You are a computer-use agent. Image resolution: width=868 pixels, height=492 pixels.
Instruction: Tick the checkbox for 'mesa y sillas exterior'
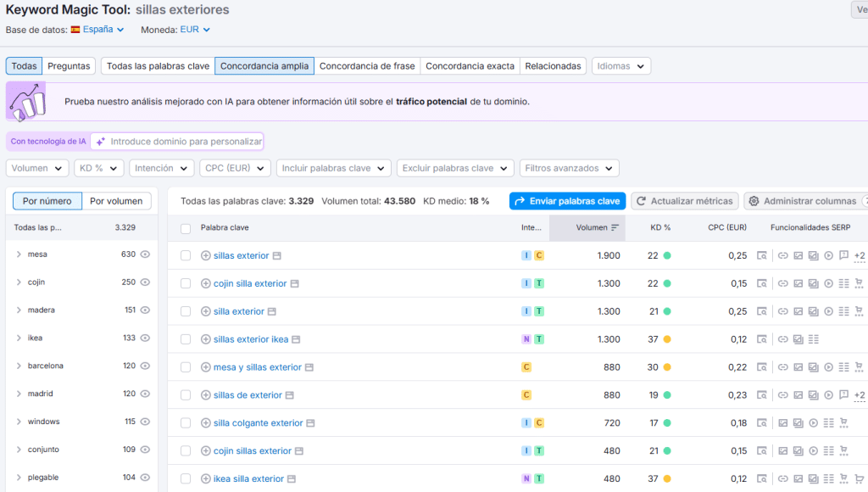click(x=186, y=367)
